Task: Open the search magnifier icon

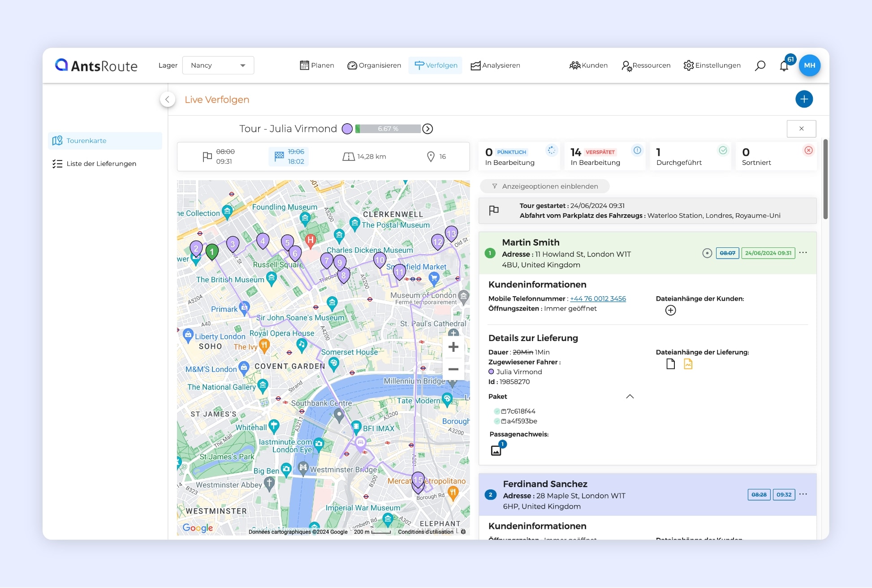Action: (760, 66)
